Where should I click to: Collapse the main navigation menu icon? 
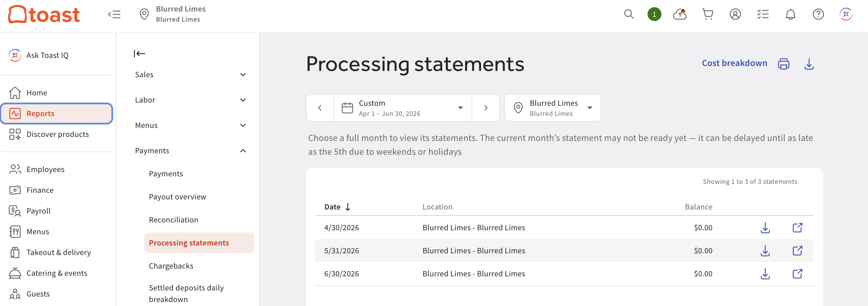(114, 14)
